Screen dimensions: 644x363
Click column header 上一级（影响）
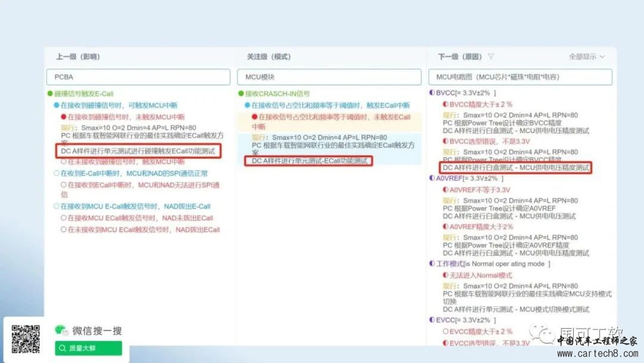[78, 57]
